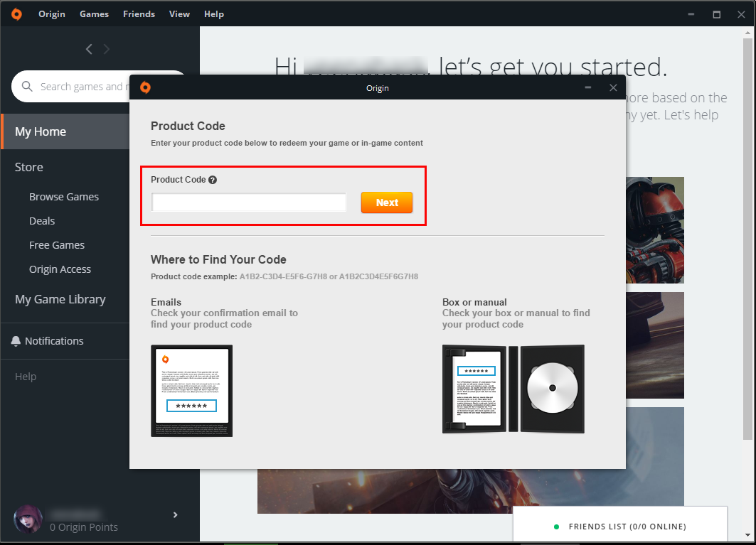Click the help question mark beside Product Code

[x=213, y=180]
